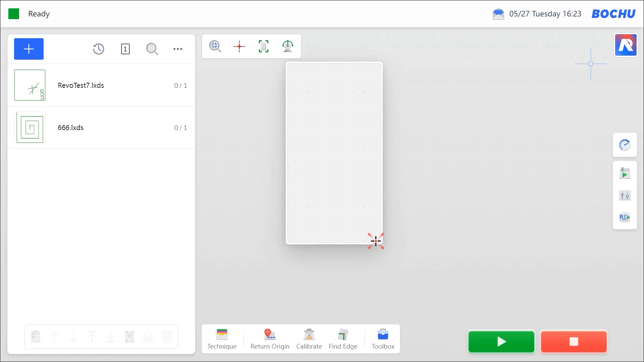Start processing with green play button
The width and height of the screenshot is (644, 362).
pyautogui.click(x=501, y=342)
